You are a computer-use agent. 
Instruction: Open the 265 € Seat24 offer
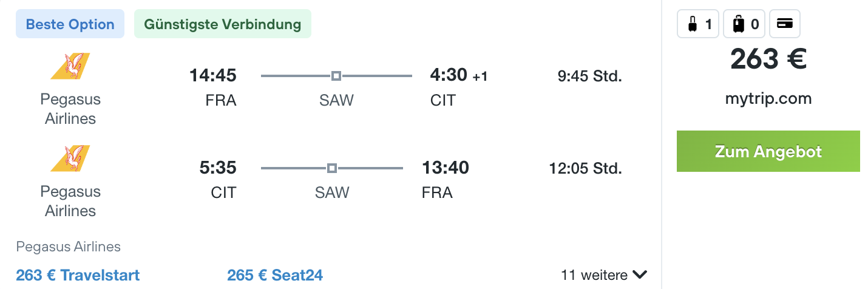[x=275, y=275]
